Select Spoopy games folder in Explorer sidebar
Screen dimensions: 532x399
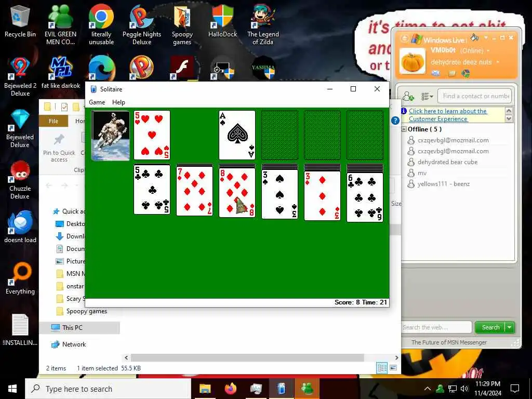pos(82,311)
